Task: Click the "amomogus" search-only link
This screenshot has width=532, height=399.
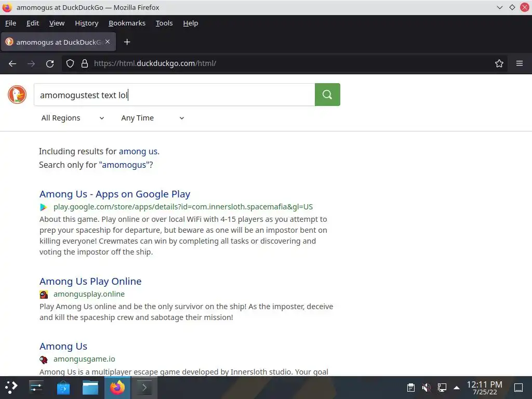Action: click(124, 165)
